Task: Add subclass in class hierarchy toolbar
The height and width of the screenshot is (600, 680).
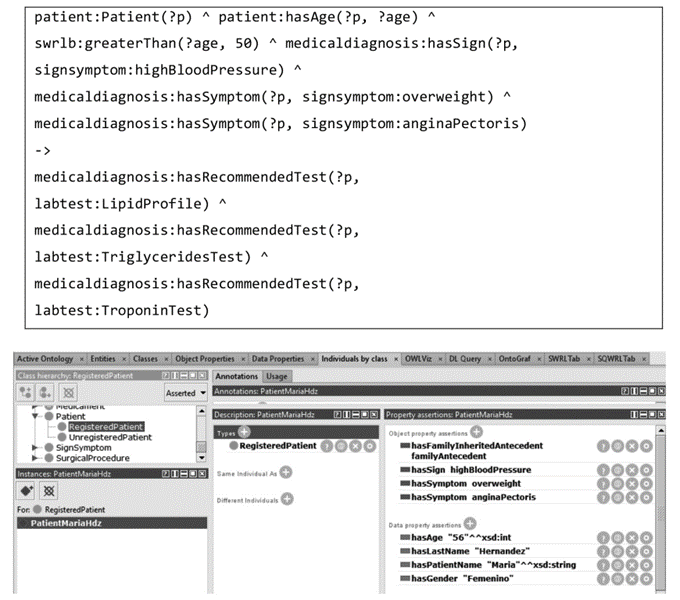Action: 24,393
